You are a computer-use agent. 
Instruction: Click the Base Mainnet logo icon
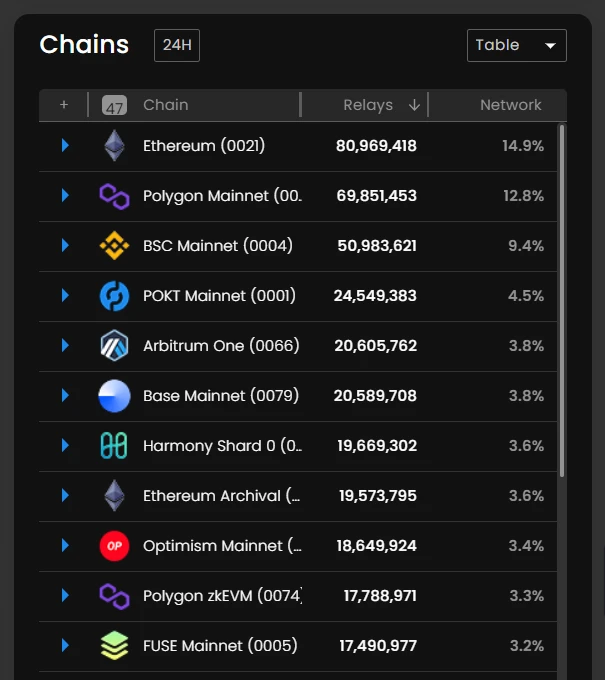coord(114,396)
